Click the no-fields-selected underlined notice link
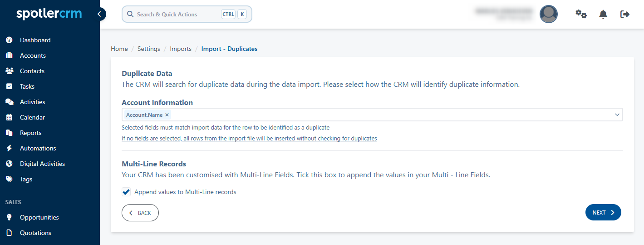This screenshot has width=644, height=245. (x=249, y=138)
